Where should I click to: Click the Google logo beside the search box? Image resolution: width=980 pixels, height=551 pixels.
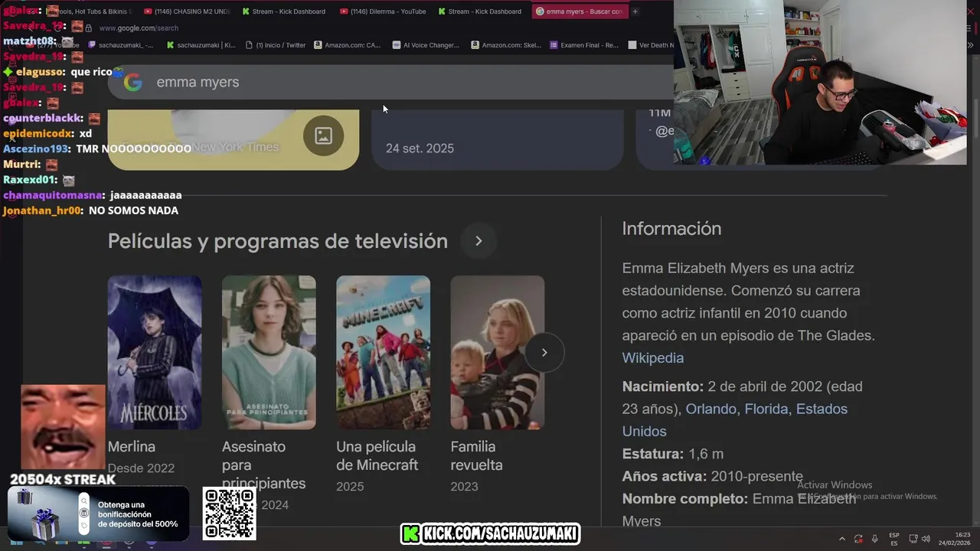(133, 83)
